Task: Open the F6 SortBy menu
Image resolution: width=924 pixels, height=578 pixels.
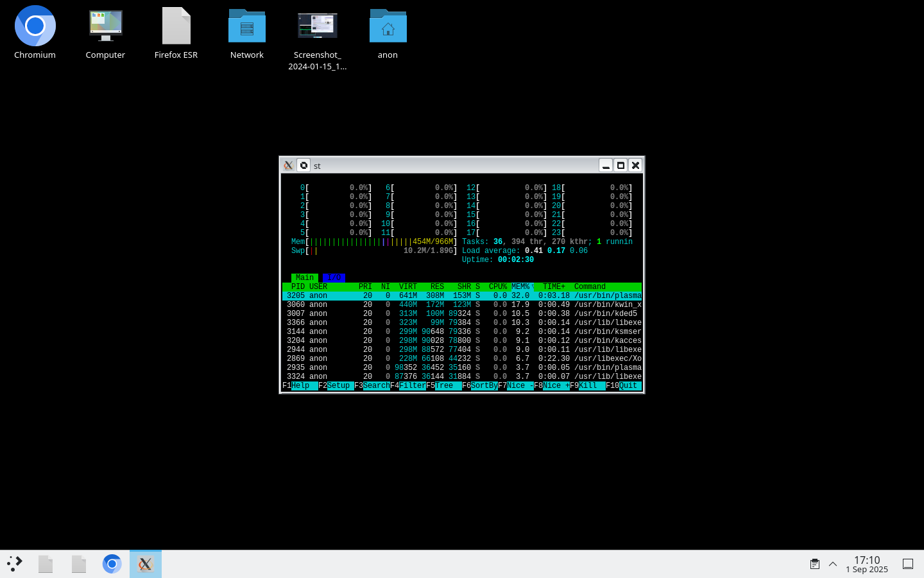Action: pos(480,385)
